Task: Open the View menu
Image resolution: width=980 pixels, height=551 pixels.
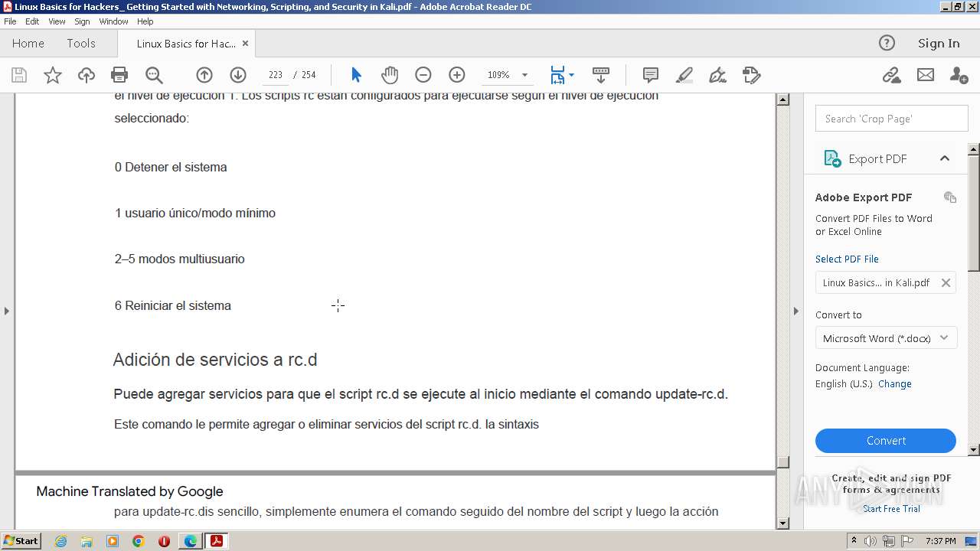Action: point(57,21)
